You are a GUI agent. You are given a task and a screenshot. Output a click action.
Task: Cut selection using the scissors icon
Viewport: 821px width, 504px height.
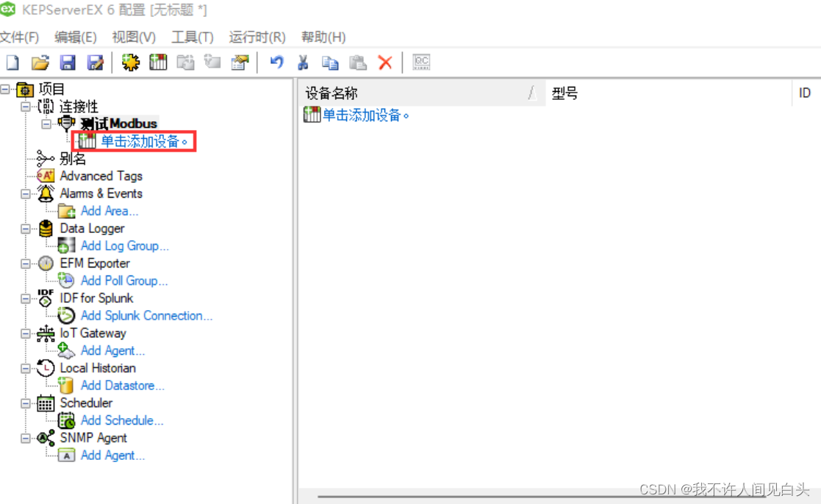(302, 62)
